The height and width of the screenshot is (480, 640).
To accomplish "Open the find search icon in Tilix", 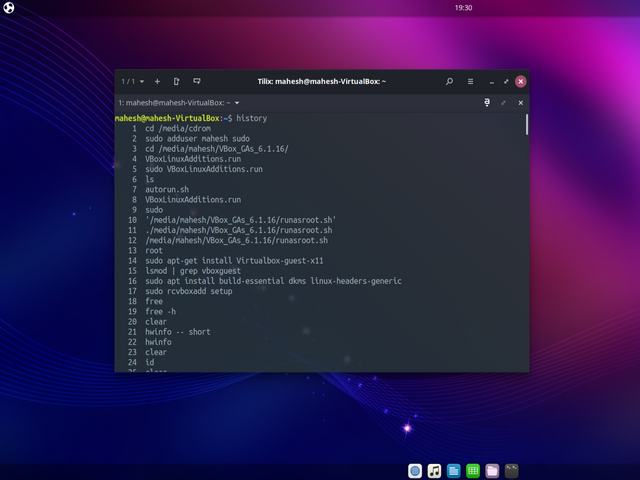I will tap(449, 81).
